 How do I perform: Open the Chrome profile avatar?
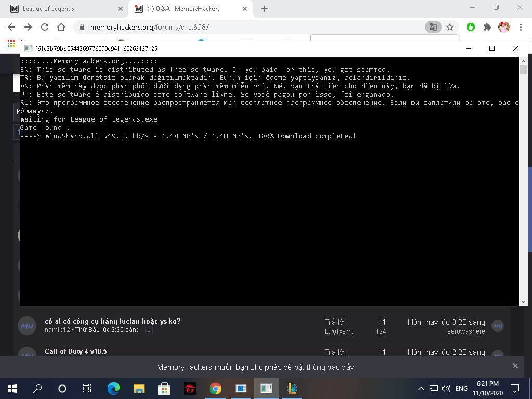504,27
